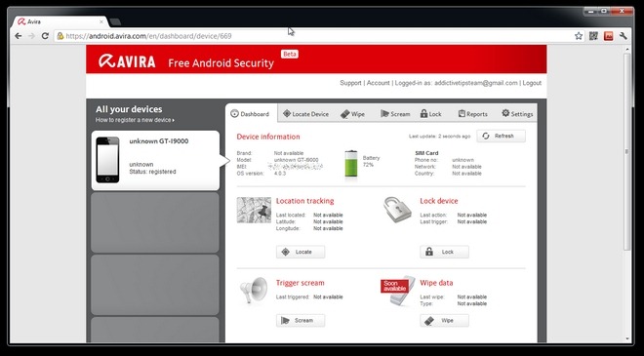Click the padlock icon in address bar

60,36
